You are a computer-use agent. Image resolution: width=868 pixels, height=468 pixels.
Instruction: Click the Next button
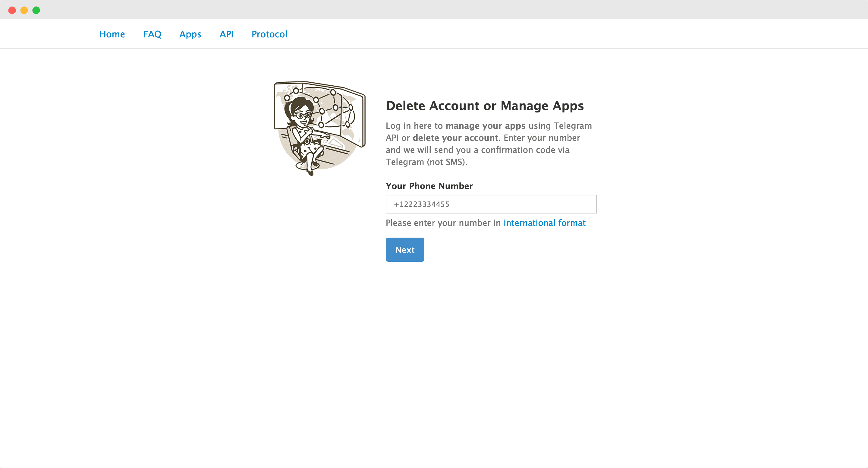(405, 249)
